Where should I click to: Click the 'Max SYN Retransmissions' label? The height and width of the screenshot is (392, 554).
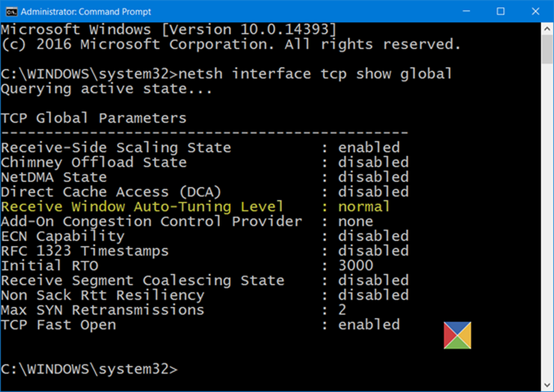[x=102, y=310]
